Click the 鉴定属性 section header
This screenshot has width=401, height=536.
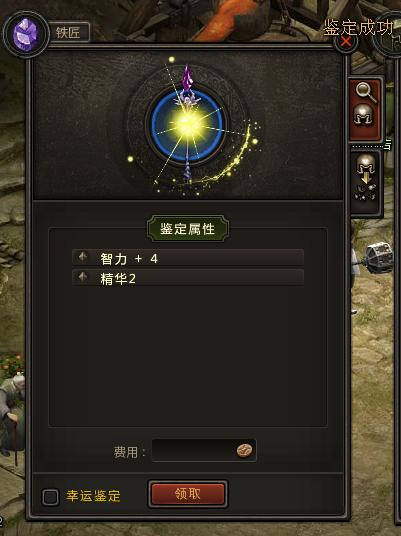tap(188, 229)
